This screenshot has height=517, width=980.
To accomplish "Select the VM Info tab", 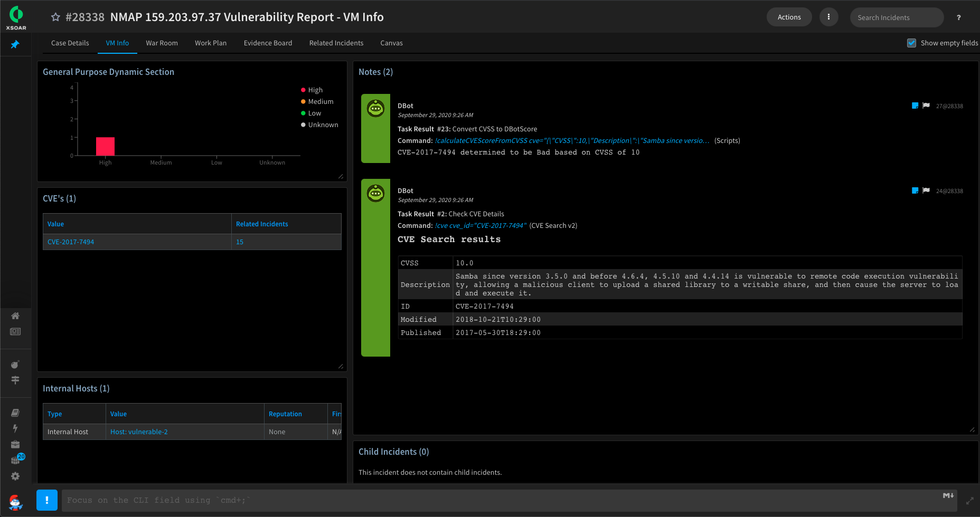I will pyautogui.click(x=117, y=43).
